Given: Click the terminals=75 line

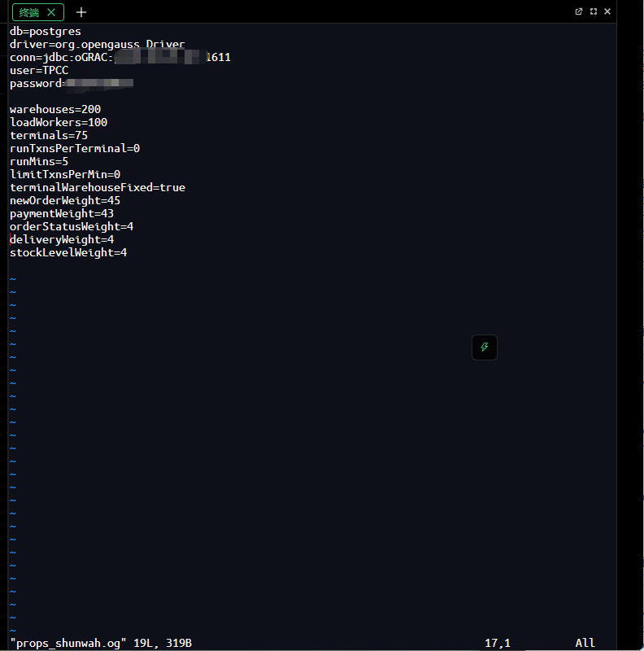Looking at the screenshot, I should tap(49, 135).
